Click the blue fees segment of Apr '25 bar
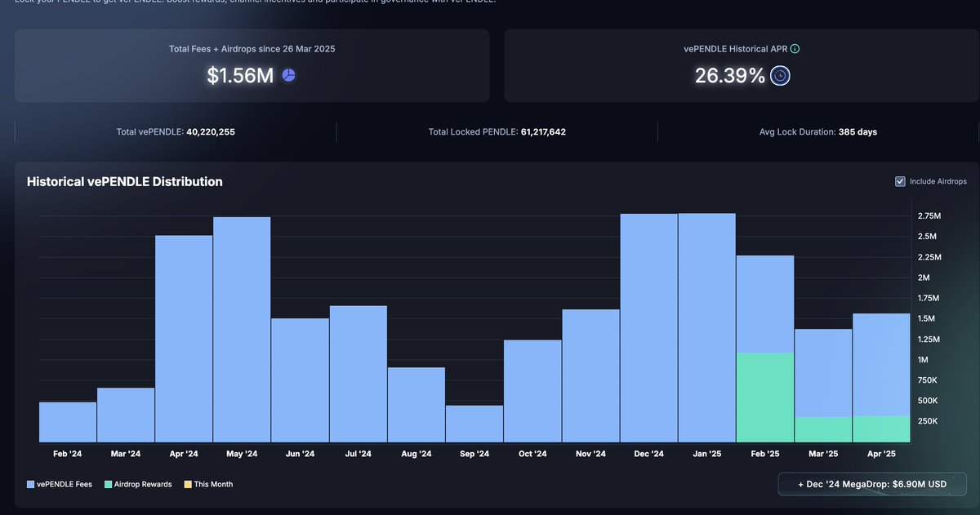Viewport: 980px width, 515px height. coord(881,364)
